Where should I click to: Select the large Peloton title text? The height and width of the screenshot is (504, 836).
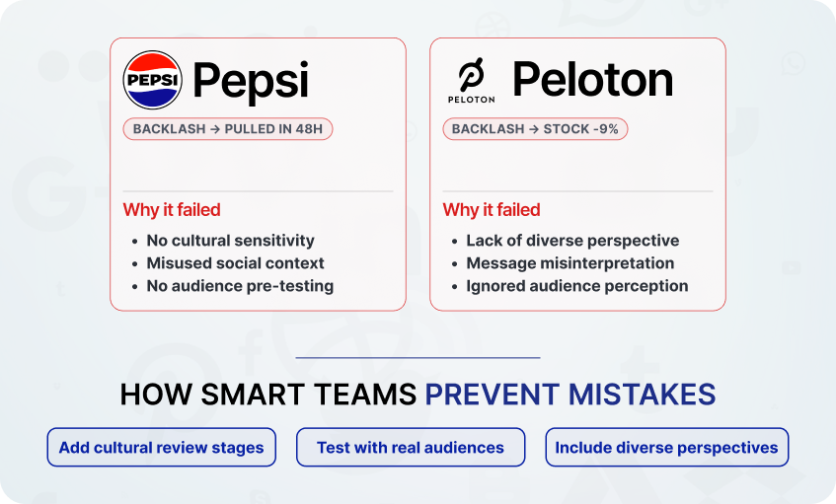[592, 80]
